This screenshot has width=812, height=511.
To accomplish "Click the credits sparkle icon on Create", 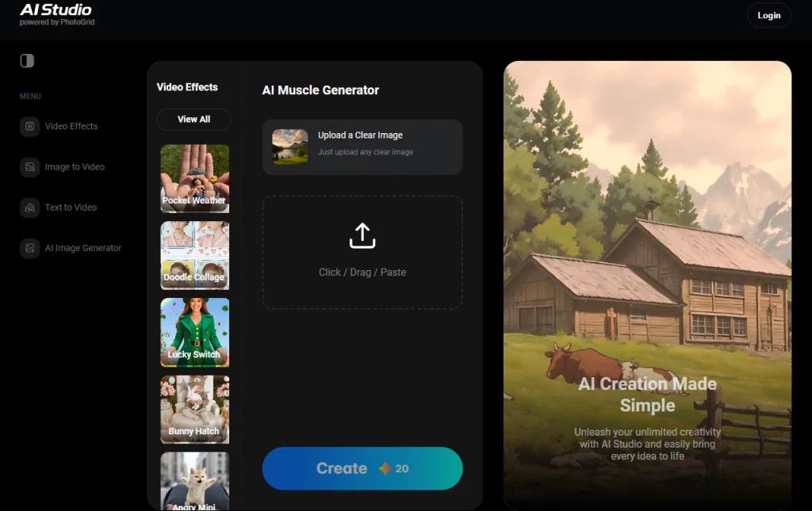I will click(x=385, y=468).
